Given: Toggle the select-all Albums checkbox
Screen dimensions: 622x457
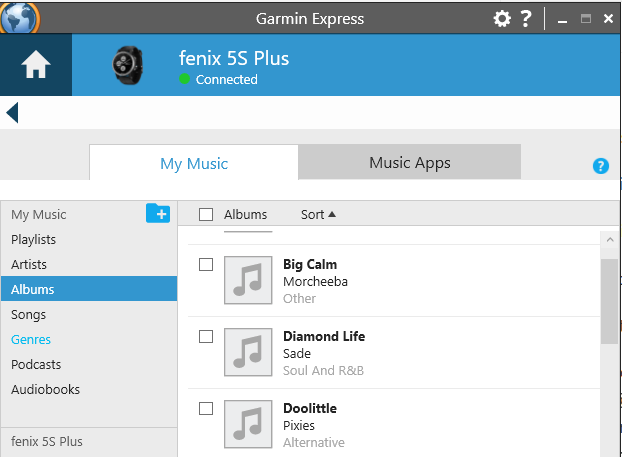Looking at the screenshot, I should (206, 214).
